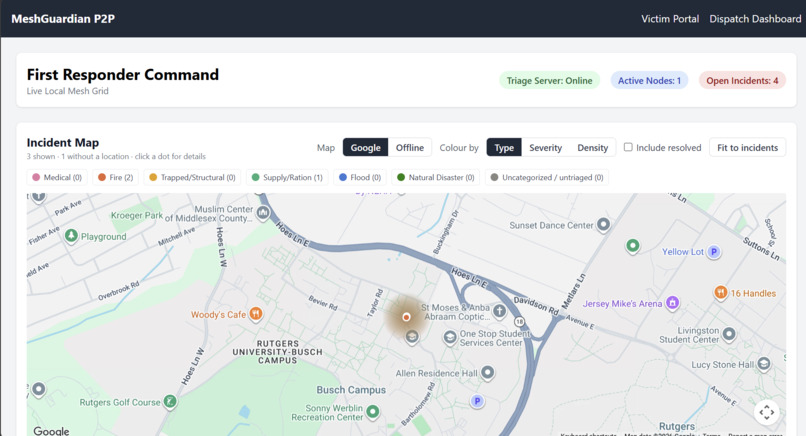Viewport: 806px width, 436px height.
Task: Click the Active Nodes: 1 badge
Action: click(x=649, y=80)
